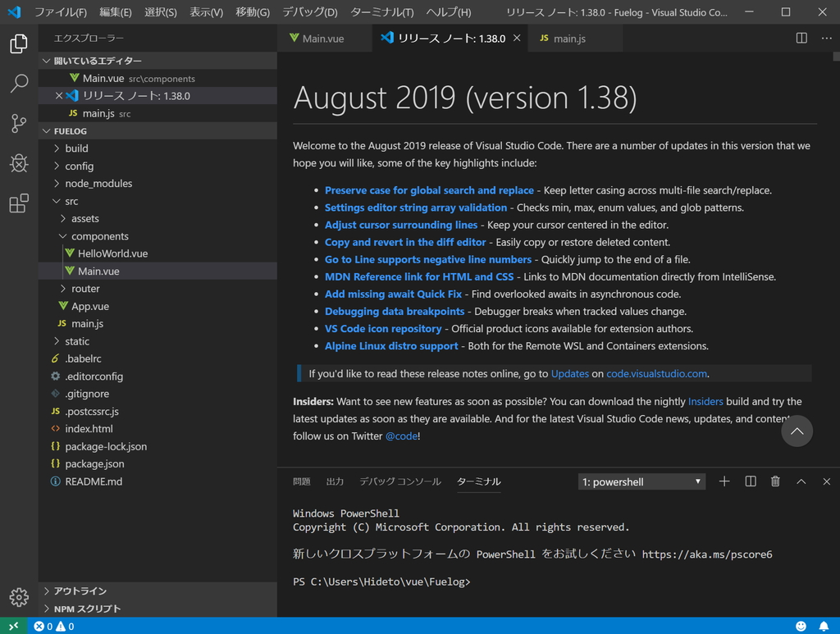Open notifications bell in status bar
The width and height of the screenshot is (840, 634).
pos(826,626)
